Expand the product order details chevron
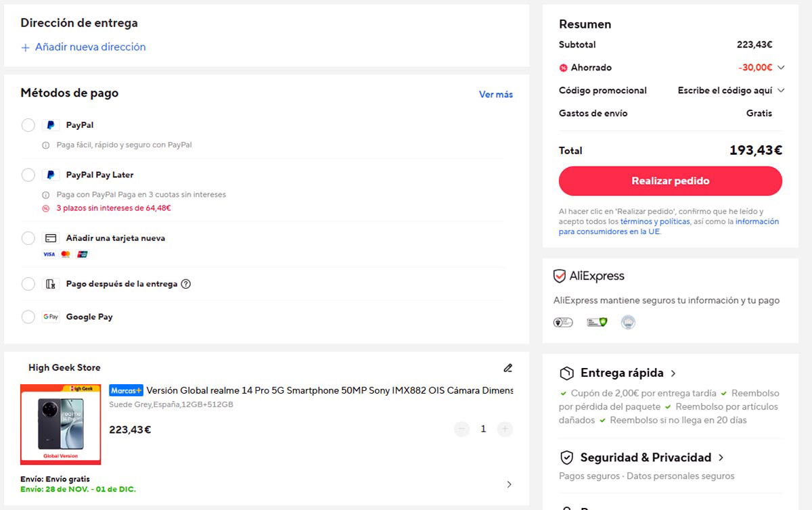The width and height of the screenshot is (812, 510). tap(509, 484)
